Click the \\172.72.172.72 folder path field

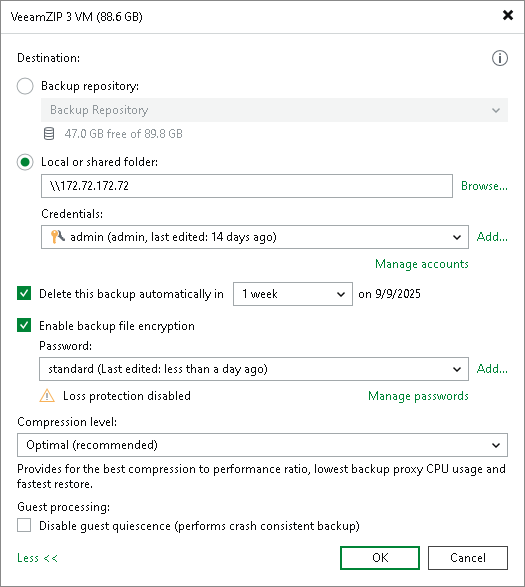[247, 186]
